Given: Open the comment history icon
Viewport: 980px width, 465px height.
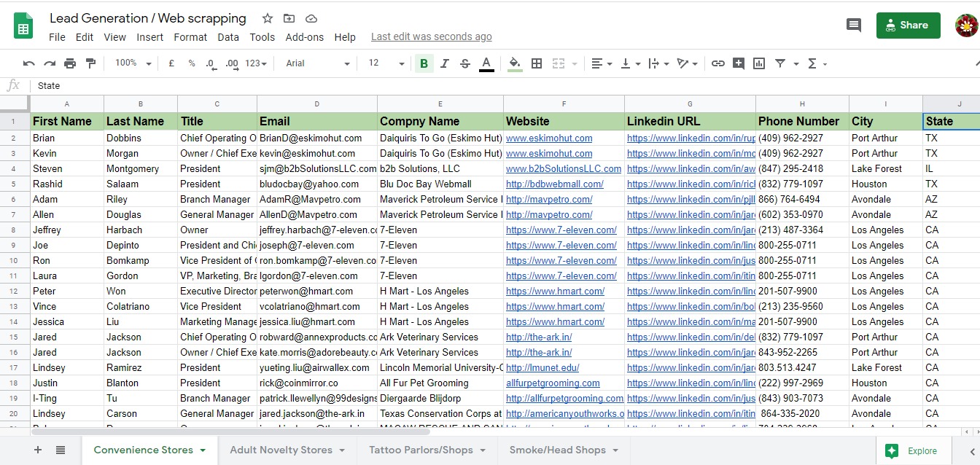Looking at the screenshot, I should (x=854, y=25).
